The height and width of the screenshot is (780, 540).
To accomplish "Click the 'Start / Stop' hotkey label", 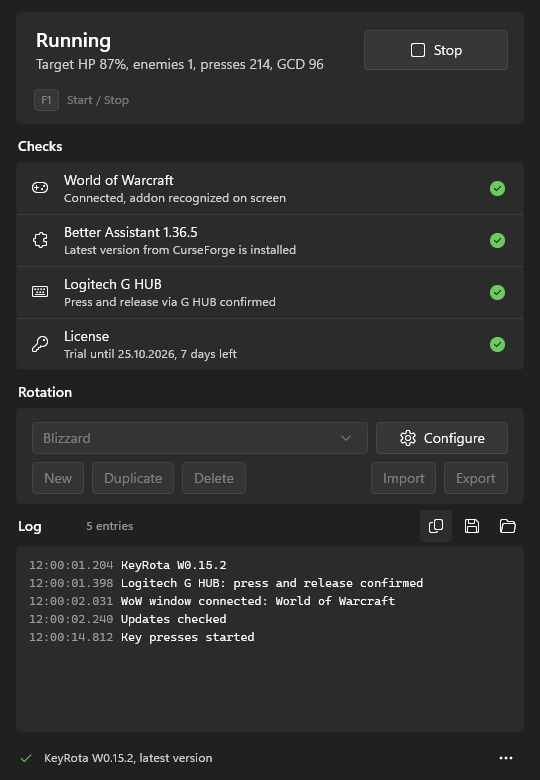I will tap(98, 100).
